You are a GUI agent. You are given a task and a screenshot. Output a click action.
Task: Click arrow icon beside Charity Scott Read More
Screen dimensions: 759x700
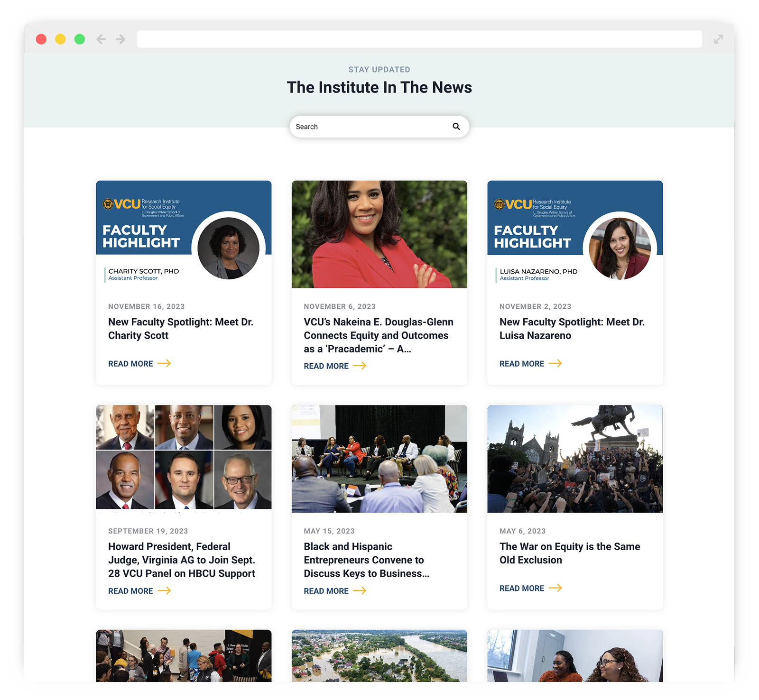164,363
